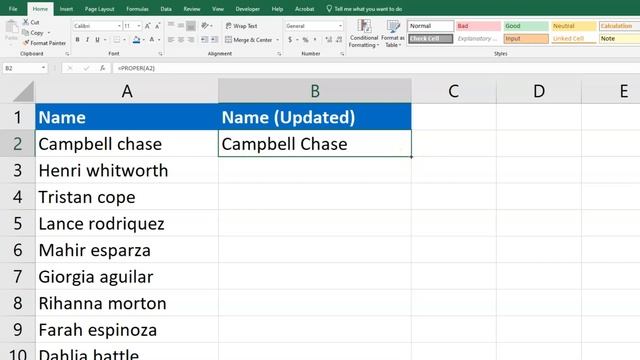The width and height of the screenshot is (640, 360).
Task: Click the Borders icon
Action: pyautogui.click(x=116, y=40)
